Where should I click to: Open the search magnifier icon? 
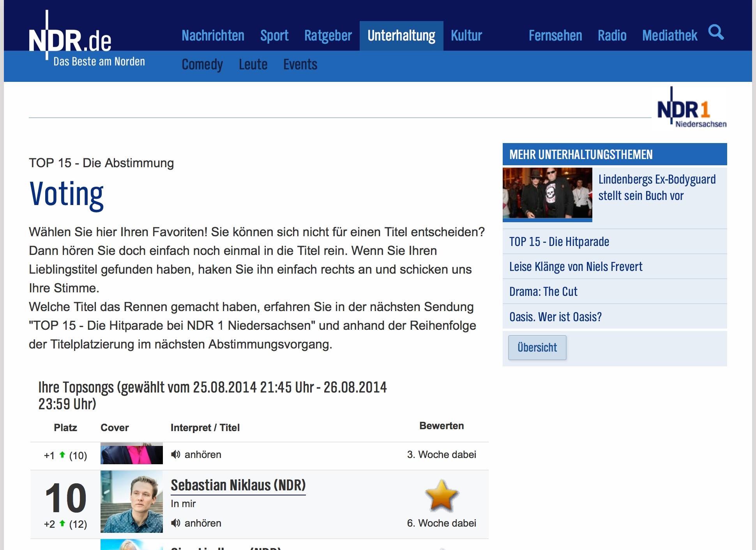[716, 32]
